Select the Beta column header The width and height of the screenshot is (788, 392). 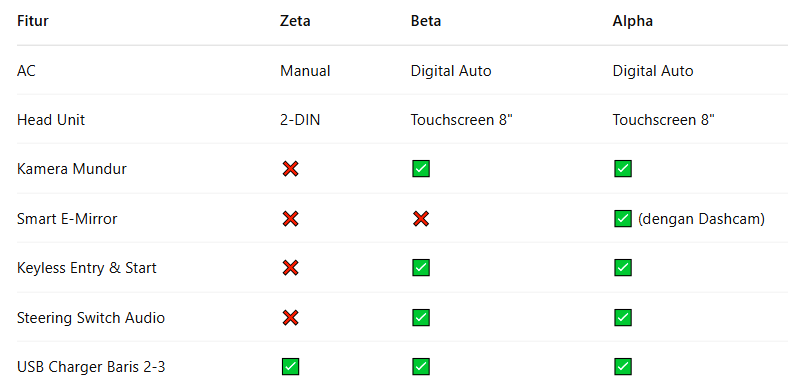(426, 21)
